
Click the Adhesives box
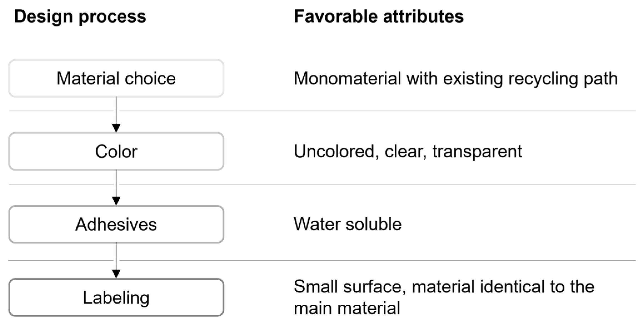pos(116,224)
